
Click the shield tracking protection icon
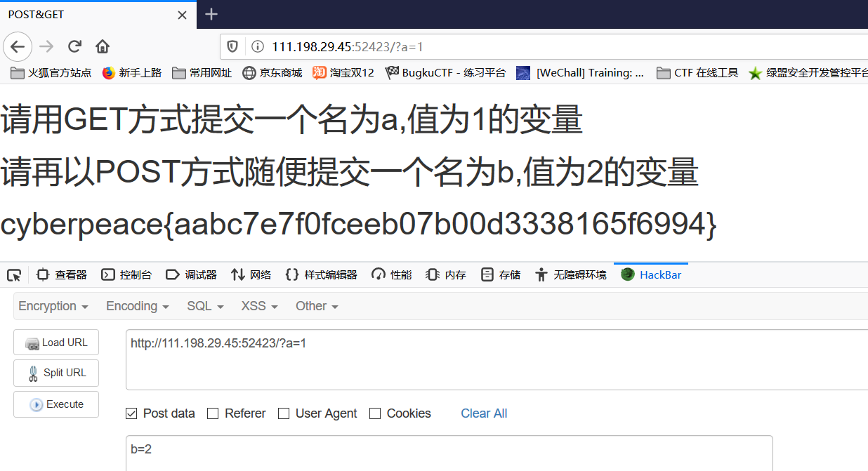click(232, 47)
